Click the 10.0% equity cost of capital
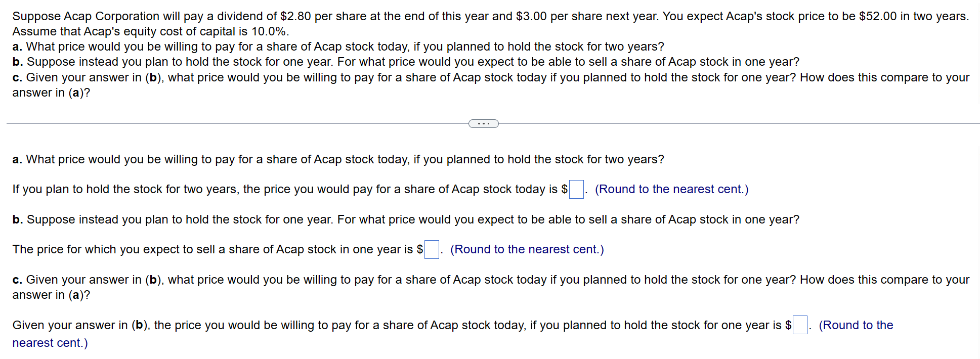The image size is (980, 359). [x=269, y=31]
